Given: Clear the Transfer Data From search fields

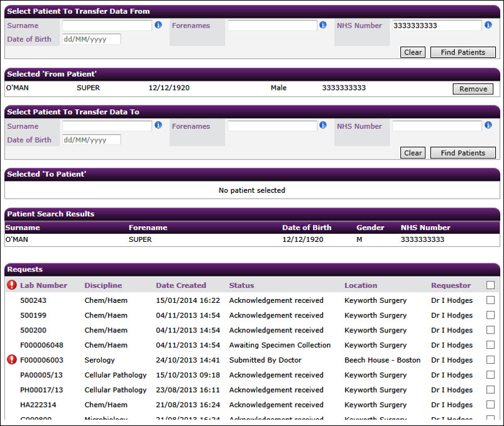Looking at the screenshot, I should pos(413,52).
